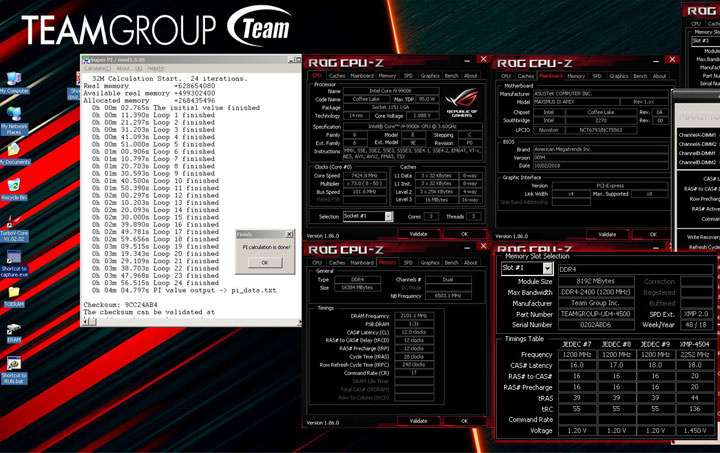Click PI value output pi_data.txt line
The height and width of the screenshot is (453, 720).
[184, 290]
